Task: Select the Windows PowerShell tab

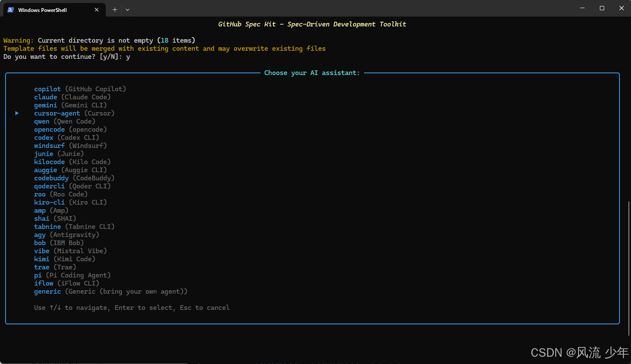Action: (x=54, y=10)
